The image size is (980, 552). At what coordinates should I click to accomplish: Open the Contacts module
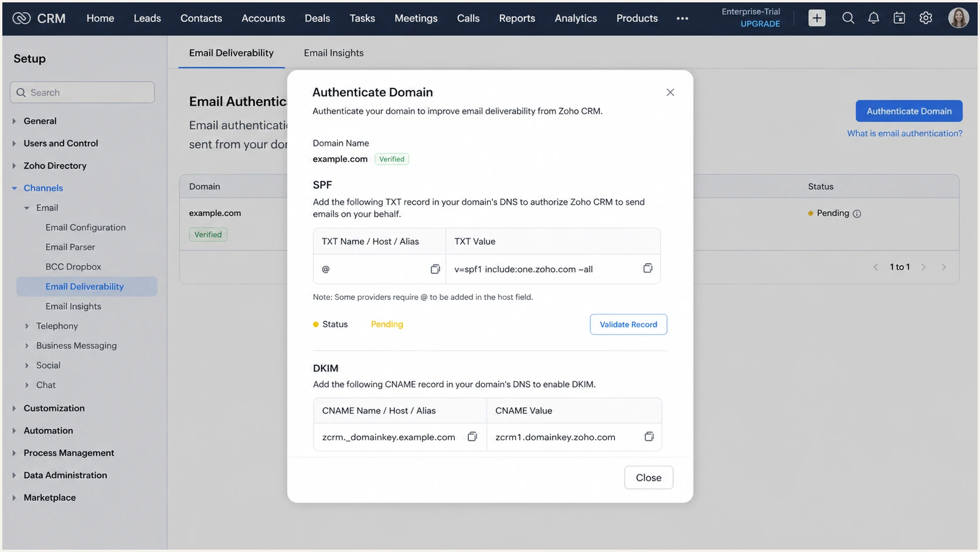(x=201, y=18)
